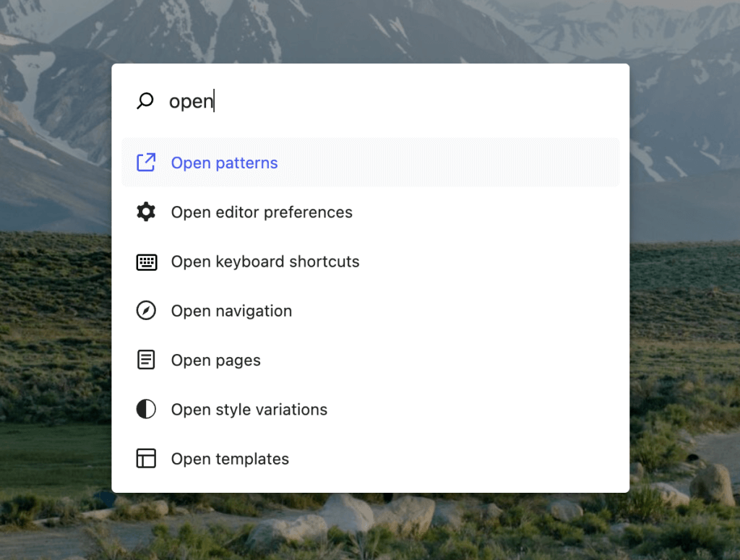Launch the Open templates command
Image resolution: width=740 pixels, height=560 pixels.
pos(371,459)
